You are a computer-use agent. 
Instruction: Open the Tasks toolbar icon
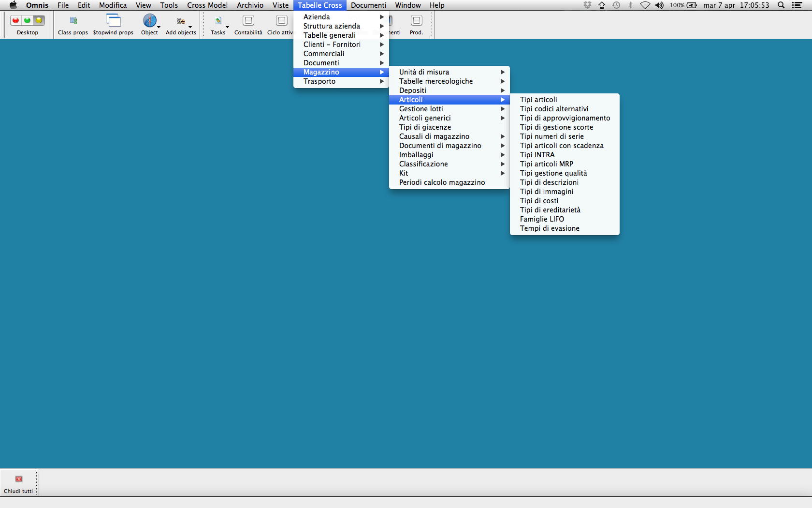pos(218,21)
